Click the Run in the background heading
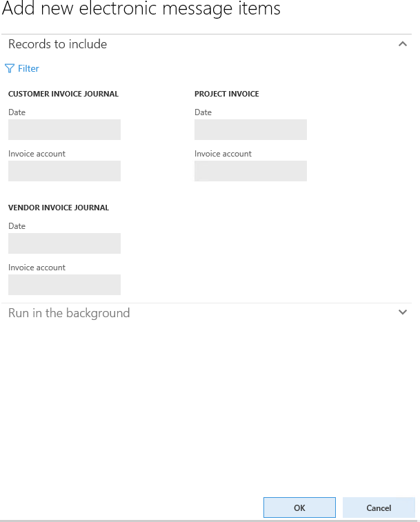420x522 pixels. [69, 313]
